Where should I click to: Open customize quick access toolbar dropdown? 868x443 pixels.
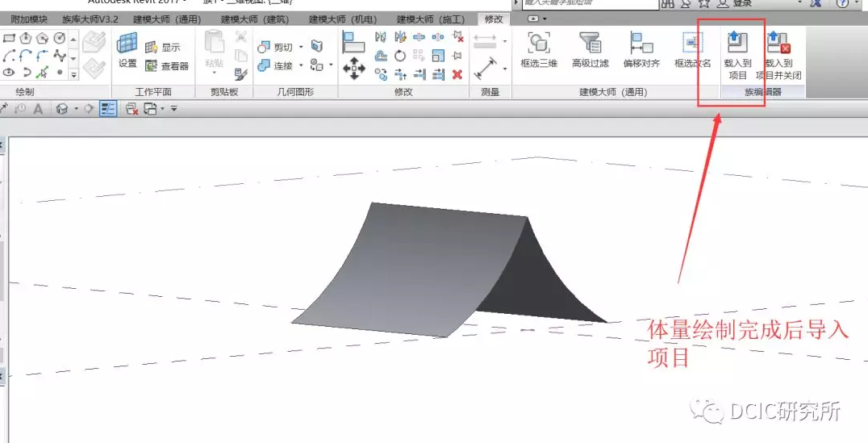[173, 109]
